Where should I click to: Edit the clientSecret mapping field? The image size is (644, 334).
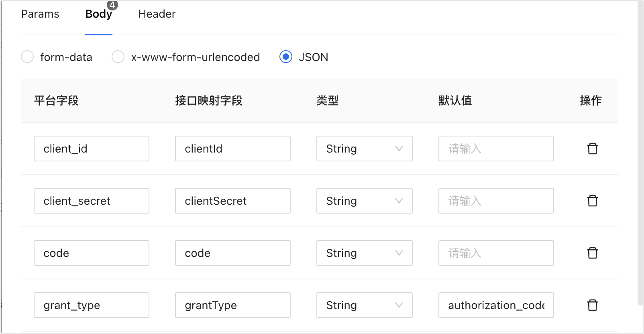pos(232,201)
